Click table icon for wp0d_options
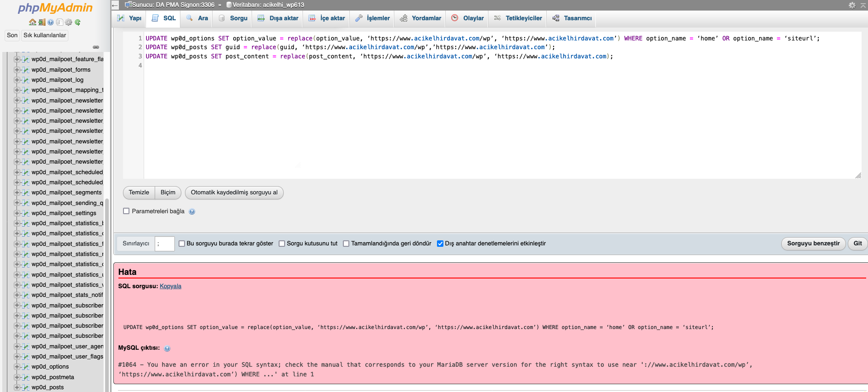Image resolution: width=868 pixels, height=392 pixels. click(x=26, y=367)
